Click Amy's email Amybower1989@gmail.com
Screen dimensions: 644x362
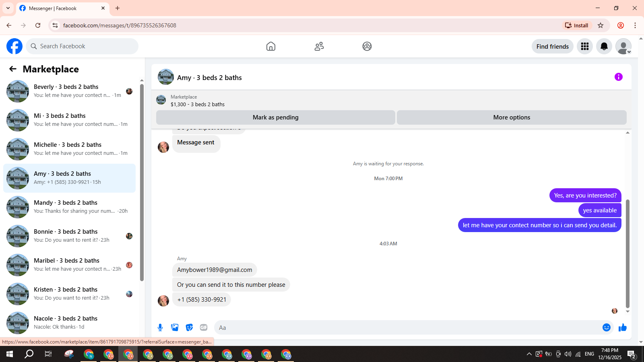(215, 270)
